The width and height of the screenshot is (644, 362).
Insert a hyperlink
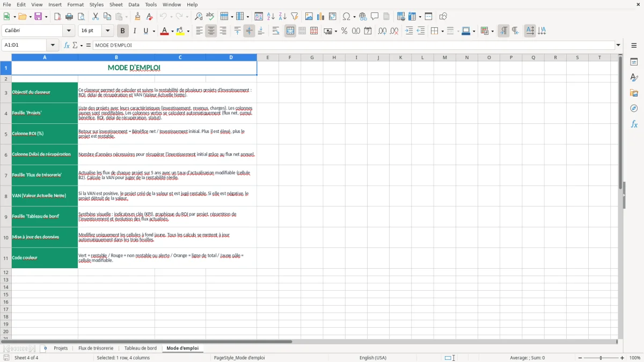pyautogui.click(x=363, y=17)
